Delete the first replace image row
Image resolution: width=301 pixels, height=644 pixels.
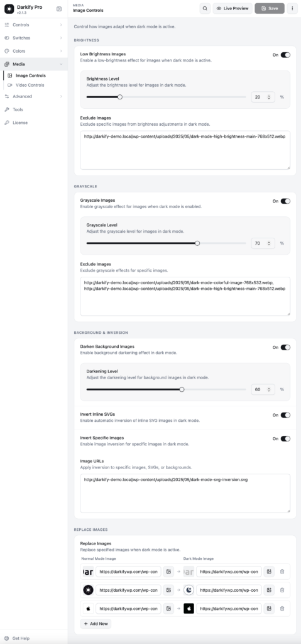pos(282,571)
